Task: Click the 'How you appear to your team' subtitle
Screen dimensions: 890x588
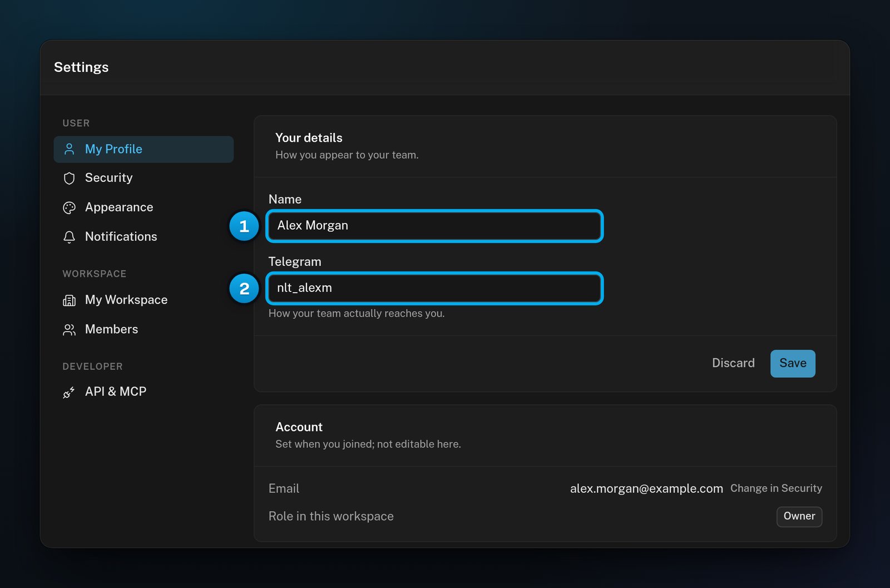Action: [x=347, y=155]
